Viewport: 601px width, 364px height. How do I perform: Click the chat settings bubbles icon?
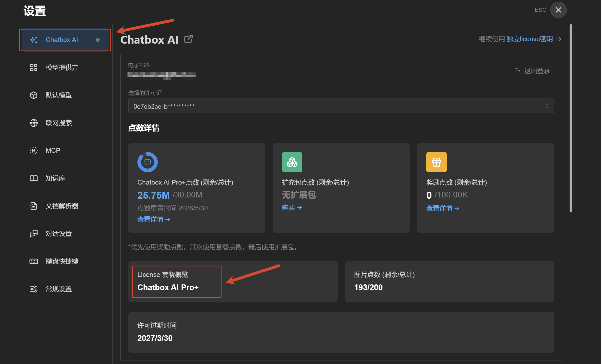tap(34, 234)
